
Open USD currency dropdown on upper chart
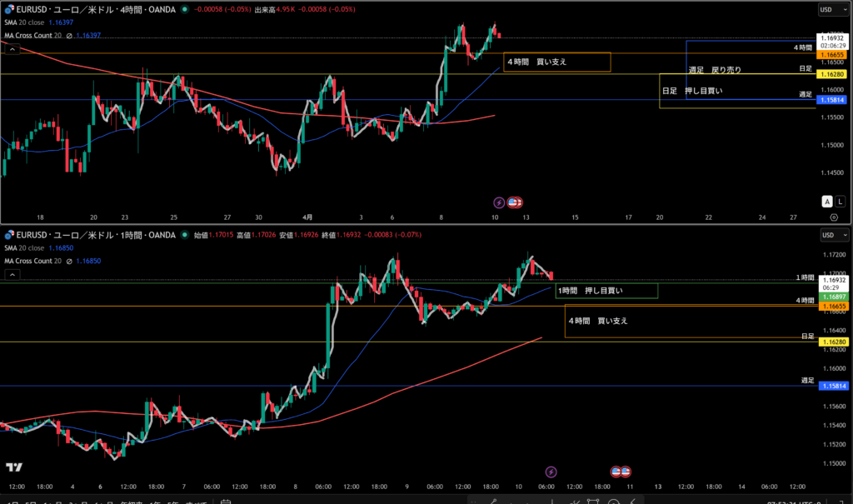830,10
